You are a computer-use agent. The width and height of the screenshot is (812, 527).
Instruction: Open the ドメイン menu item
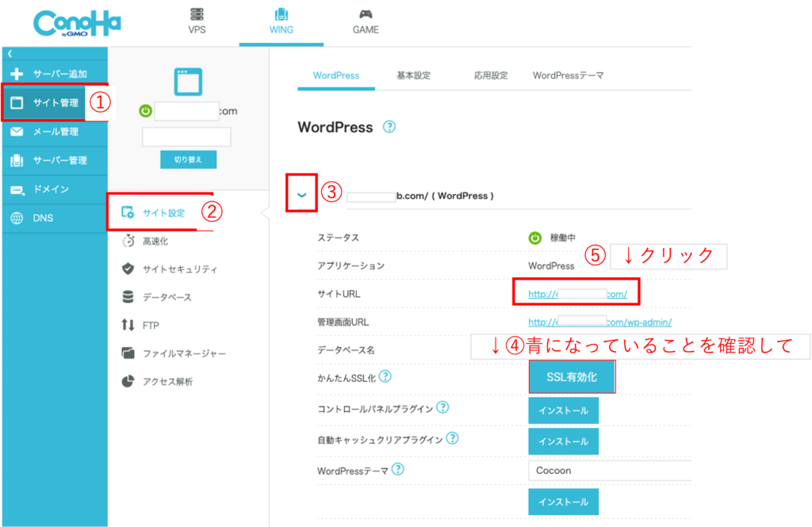pos(50,189)
